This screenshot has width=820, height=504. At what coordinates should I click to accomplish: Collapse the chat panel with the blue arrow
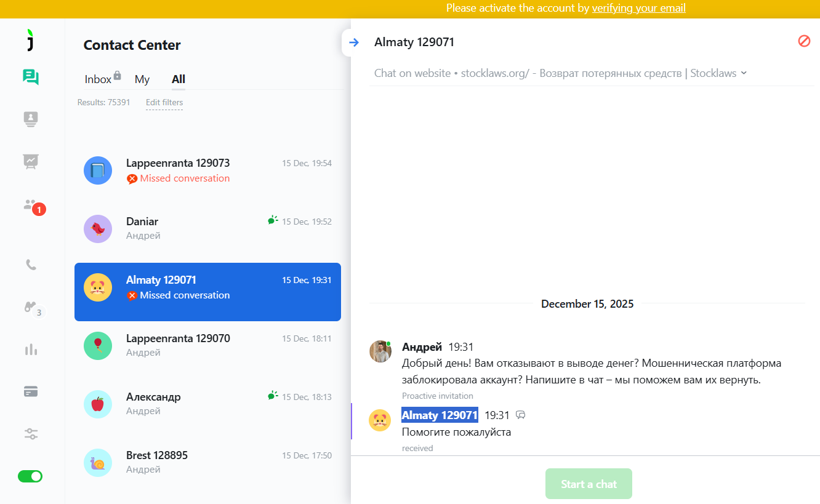pyautogui.click(x=353, y=42)
